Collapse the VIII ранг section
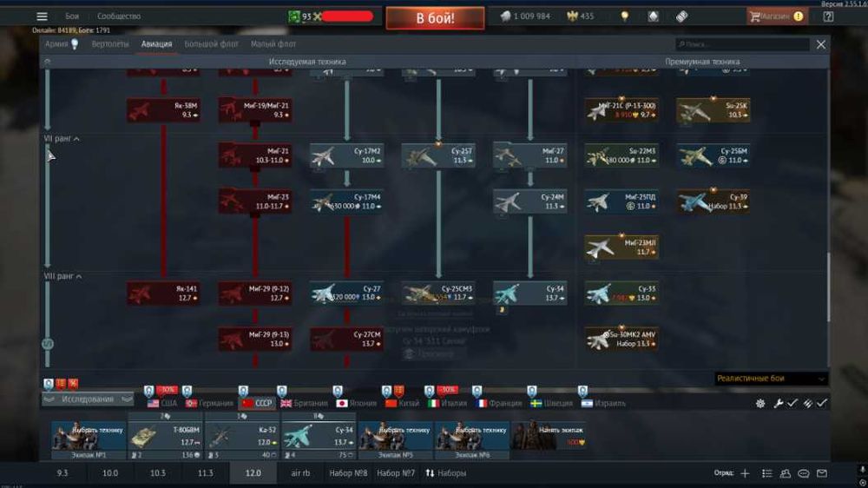The height and width of the screenshot is (488, 868). point(62,276)
